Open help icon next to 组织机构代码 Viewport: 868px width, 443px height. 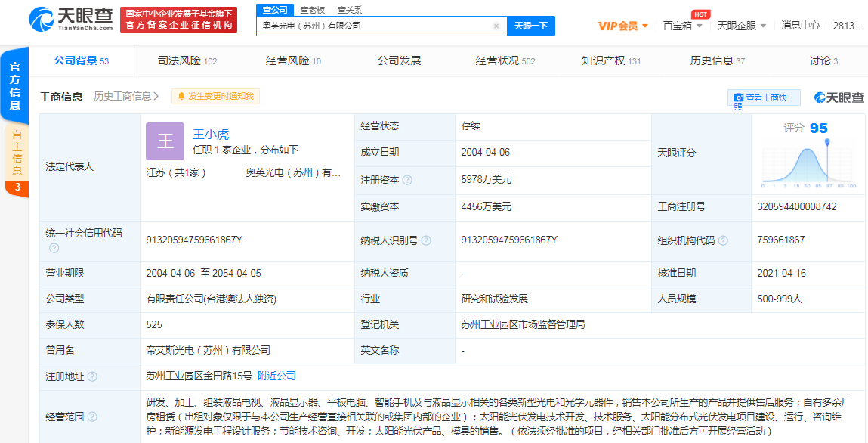pyautogui.click(x=722, y=240)
